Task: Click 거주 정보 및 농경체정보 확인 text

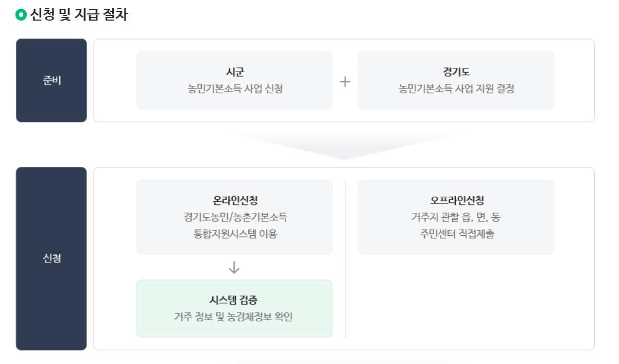Action: 234,317
